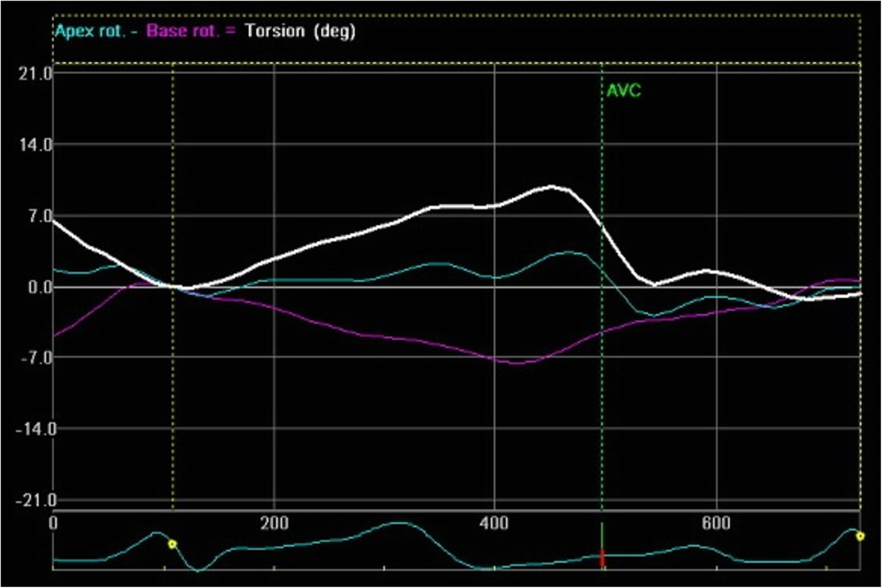Click the 21.0 y-axis label
Image resolution: width=882 pixels, height=588 pixels.
pyautogui.click(x=35, y=73)
